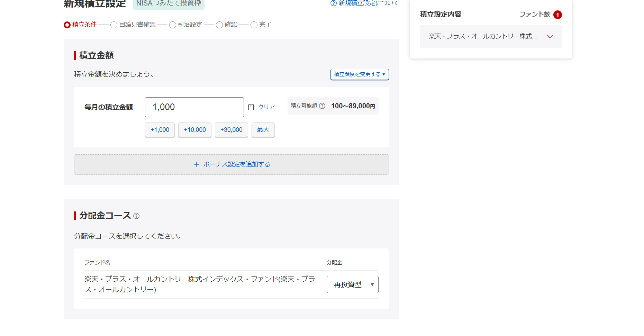This screenshot has width=644, height=336.
Task: Select the 完了 step indicator
Action: click(x=261, y=25)
